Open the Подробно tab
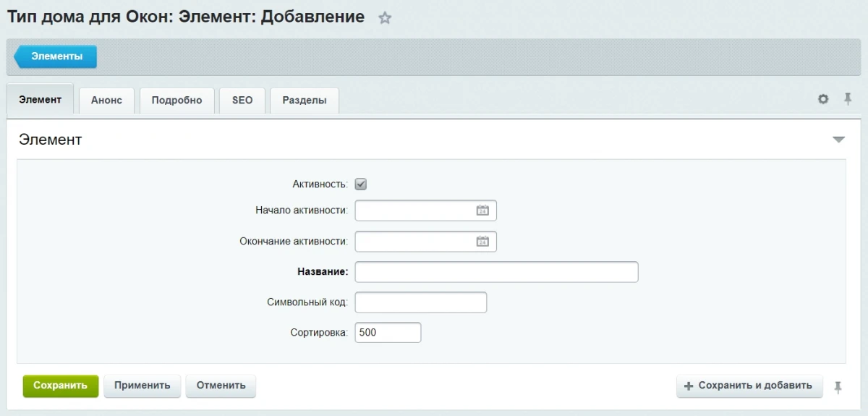 [x=176, y=101]
